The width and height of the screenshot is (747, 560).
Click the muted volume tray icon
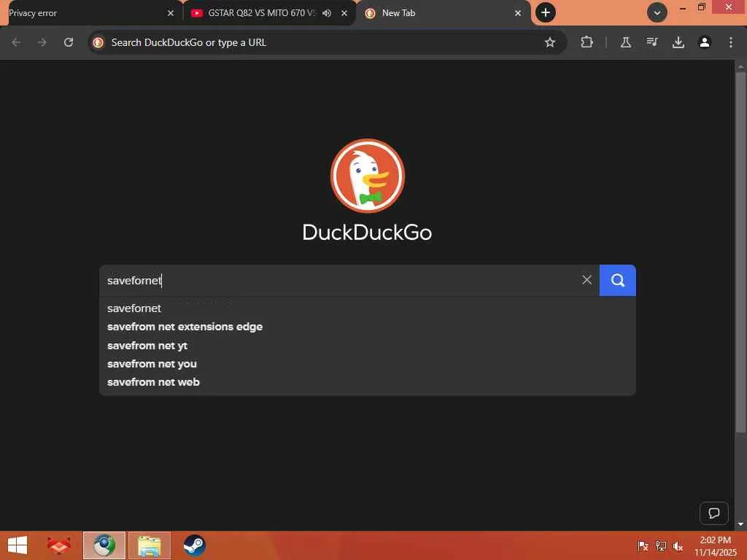678,546
